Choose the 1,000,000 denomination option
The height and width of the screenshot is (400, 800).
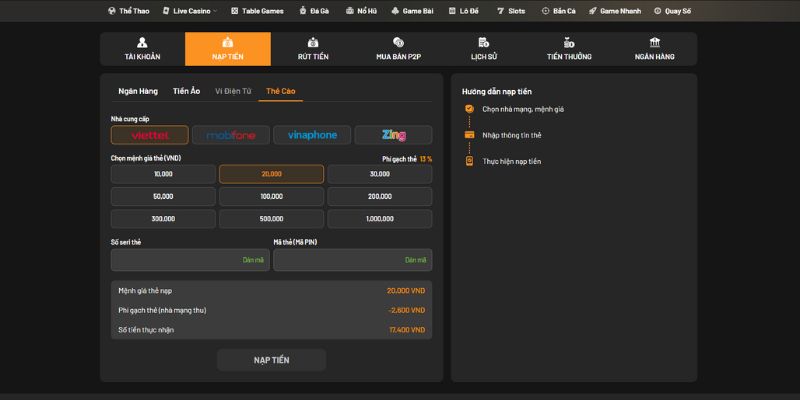pyautogui.click(x=379, y=218)
